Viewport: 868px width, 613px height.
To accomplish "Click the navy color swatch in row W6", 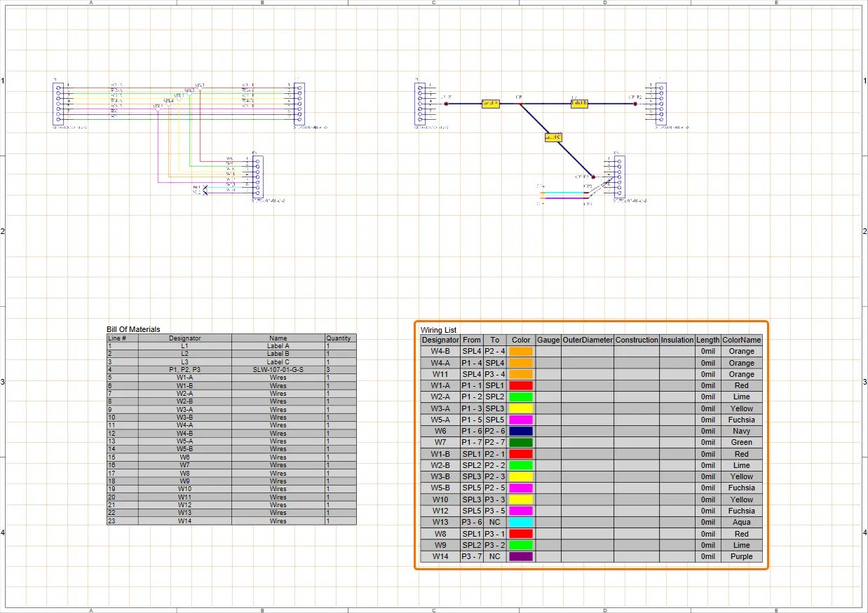I will 521,431.
